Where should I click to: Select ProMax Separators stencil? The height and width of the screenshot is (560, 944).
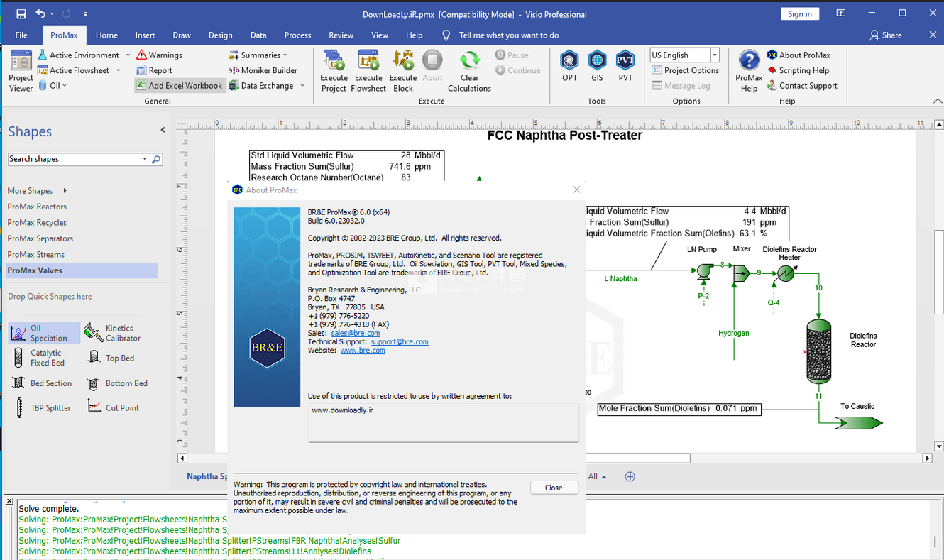point(40,238)
